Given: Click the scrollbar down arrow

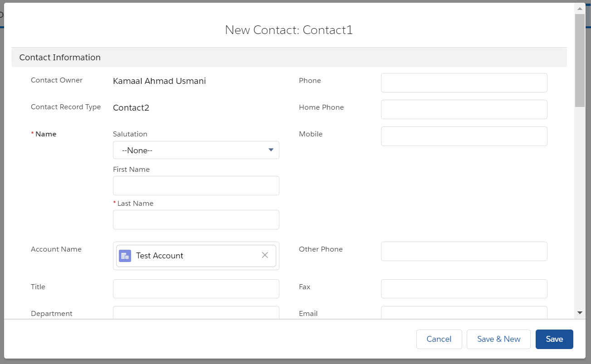Looking at the screenshot, I should coord(579,313).
